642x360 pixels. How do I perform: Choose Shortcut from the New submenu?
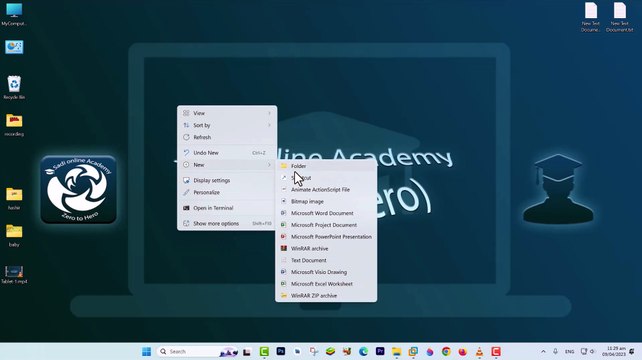pyautogui.click(x=326, y=178)
